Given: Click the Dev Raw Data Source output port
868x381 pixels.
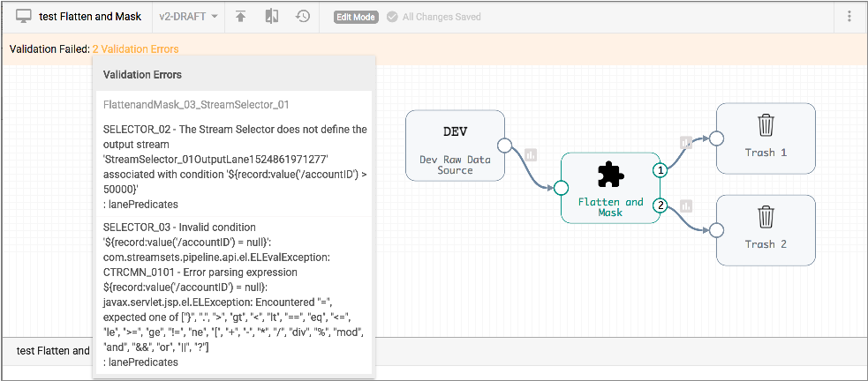Looking at the screenshot, I should point(505,146).
